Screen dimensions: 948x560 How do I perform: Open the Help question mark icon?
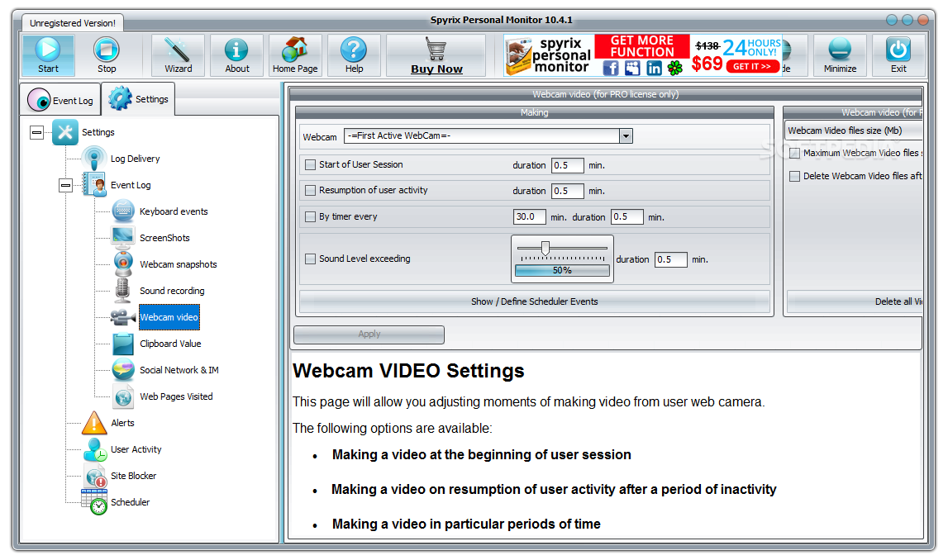(x=354, y=50)
